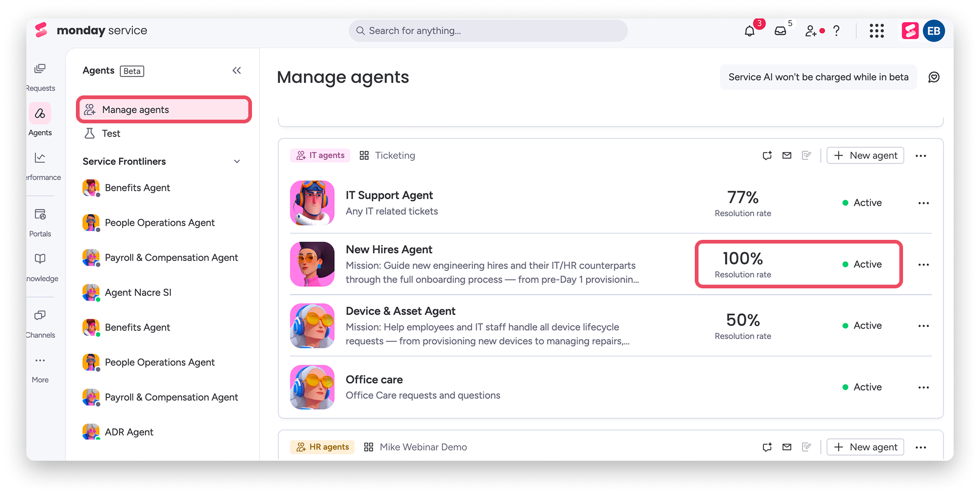Viewport: 980px width, 495px height.
Task: Collapse the Service Frontliners section
Action: click(x=237, y=161)
